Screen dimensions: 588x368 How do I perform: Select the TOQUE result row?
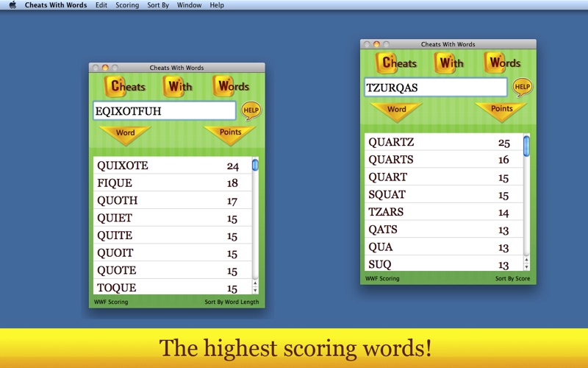click(x=173, y=287)
